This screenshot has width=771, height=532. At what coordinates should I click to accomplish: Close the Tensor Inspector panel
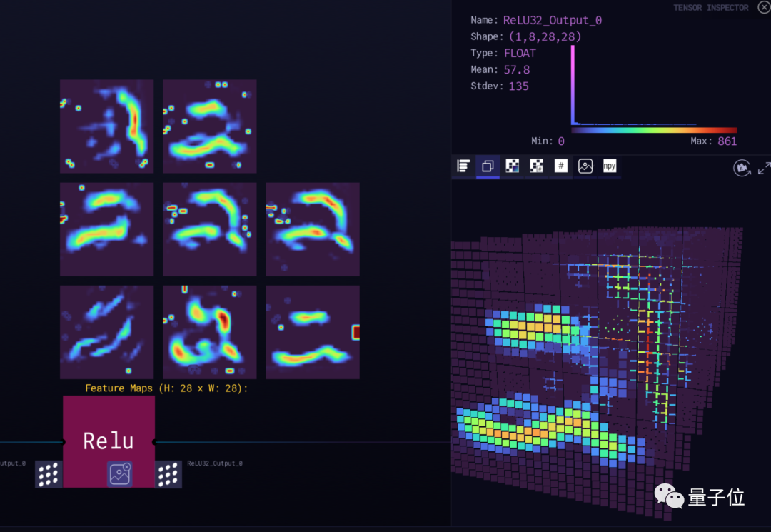click(x=763, y=7)
